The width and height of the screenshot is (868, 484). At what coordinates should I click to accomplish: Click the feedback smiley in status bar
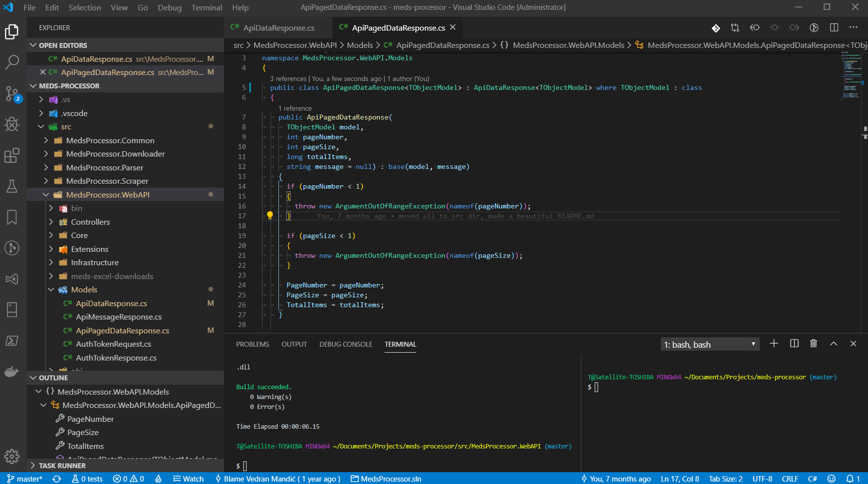[x=831, y=479]
